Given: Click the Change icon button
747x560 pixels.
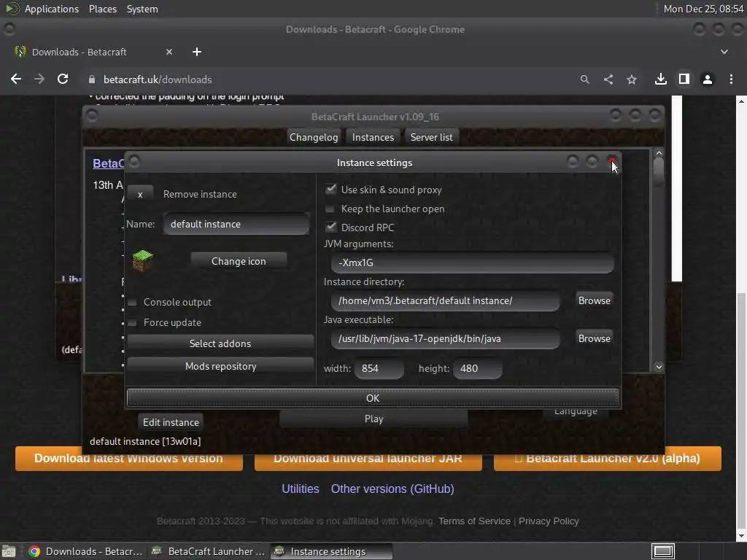Looking at the screenshot, I should point(239,261).
